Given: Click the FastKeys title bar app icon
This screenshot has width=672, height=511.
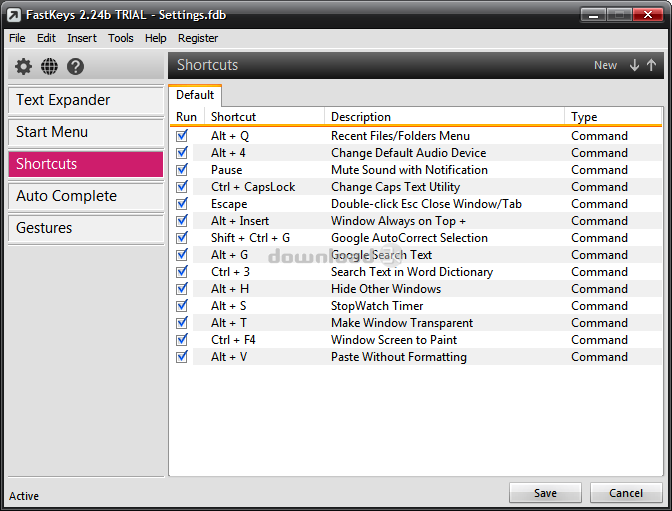Looking at the screenshot, I should [14, 15].
